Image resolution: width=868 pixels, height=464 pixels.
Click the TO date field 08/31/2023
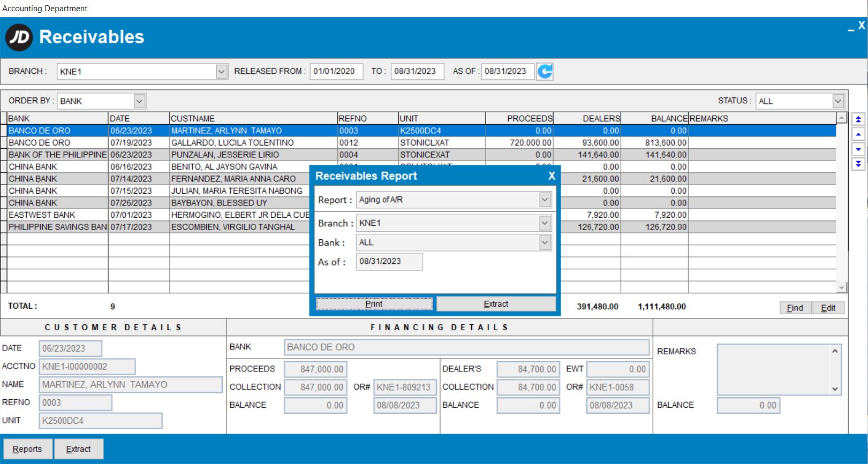click(x=417, y=71)
